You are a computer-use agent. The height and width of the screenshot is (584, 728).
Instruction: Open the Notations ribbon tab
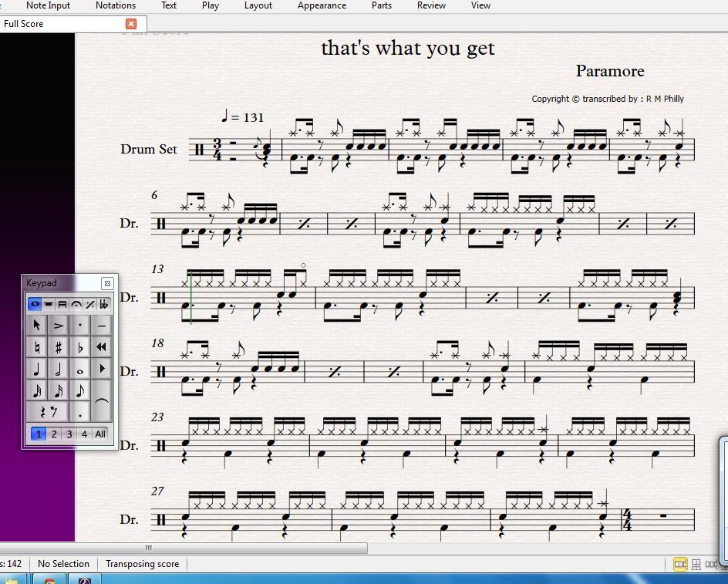(x=116, y=5)
